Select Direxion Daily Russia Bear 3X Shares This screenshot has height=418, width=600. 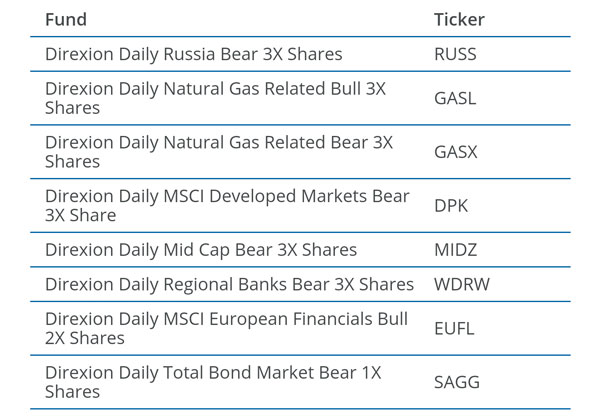coord(194,54)
